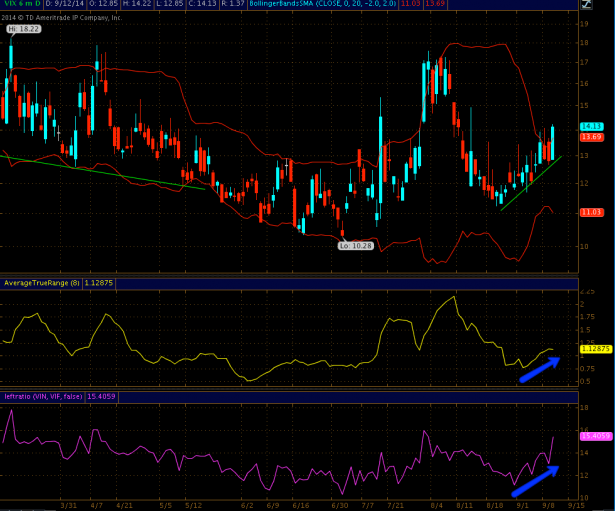Click the 9/8 date on time axis
615x511 pixels.
pos(548,505)
